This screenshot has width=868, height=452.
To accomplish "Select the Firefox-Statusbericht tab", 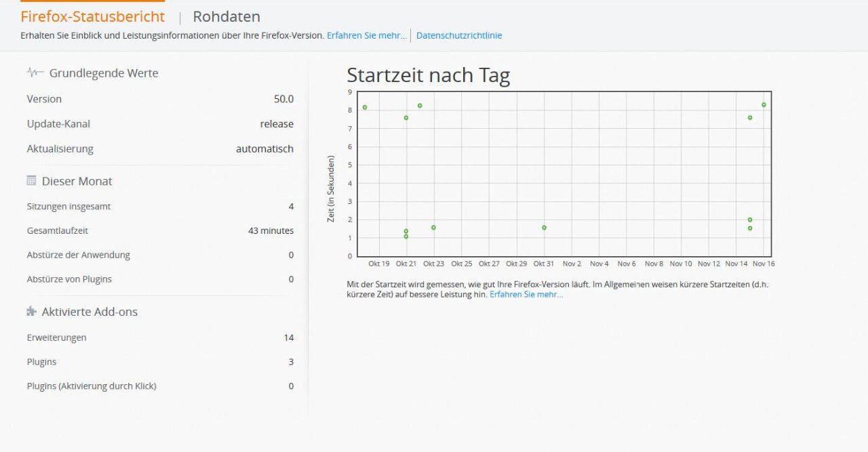I will (x=93, y=17).
